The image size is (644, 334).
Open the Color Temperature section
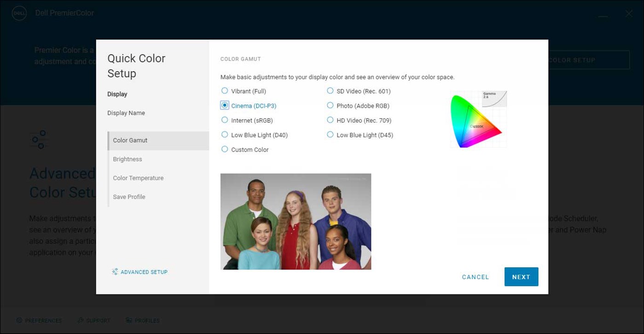[x=138, y=178]
